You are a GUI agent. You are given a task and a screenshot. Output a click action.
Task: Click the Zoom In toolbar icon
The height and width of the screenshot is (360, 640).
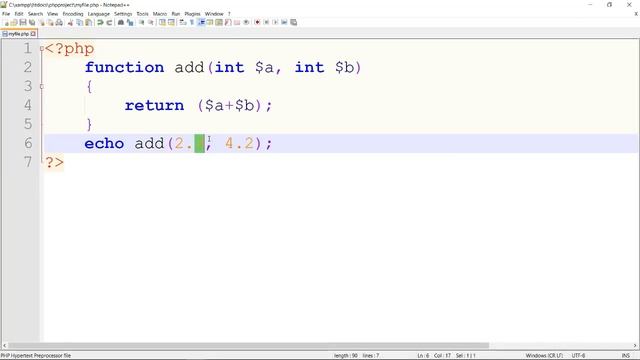pos(142,22)
